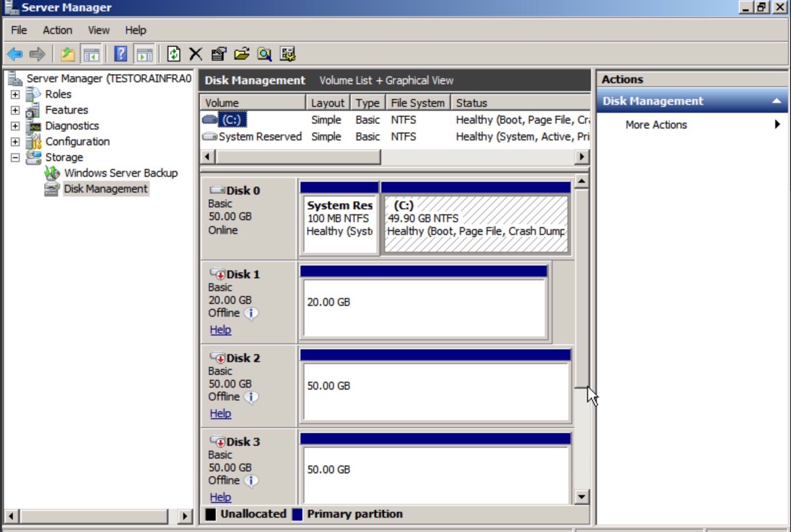Open the Disk 3 Help link

(x=220, y=497)
